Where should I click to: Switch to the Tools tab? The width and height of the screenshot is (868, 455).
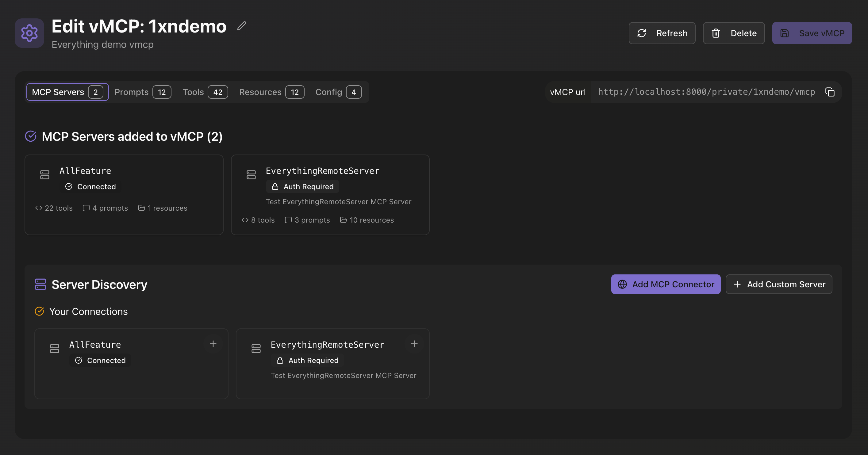coord(205,92)
